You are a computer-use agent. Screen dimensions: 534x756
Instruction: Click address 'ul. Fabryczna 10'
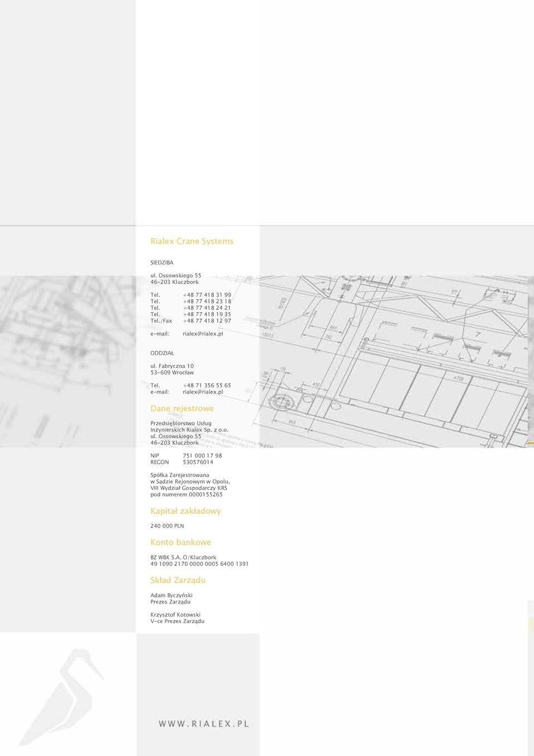click(x=172, y=366)
